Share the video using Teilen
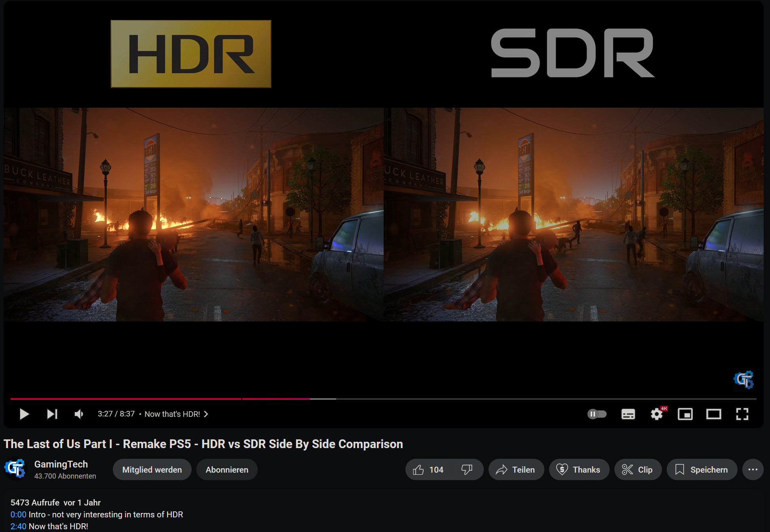 [x=516, y=469]
